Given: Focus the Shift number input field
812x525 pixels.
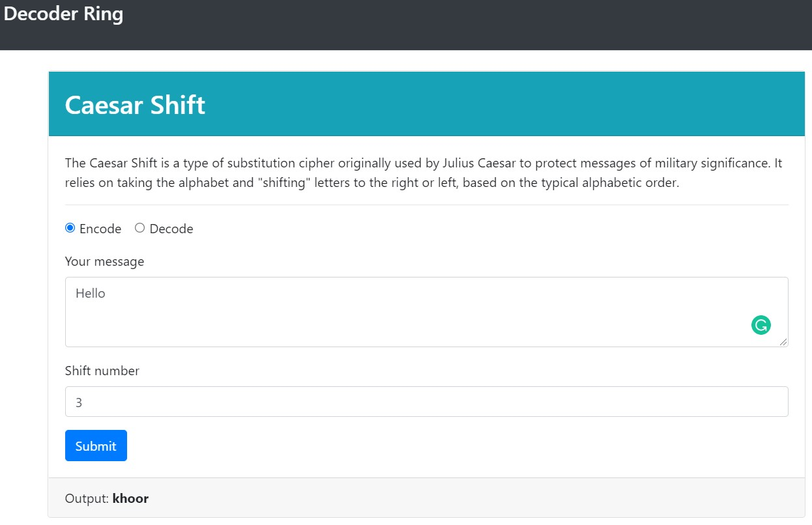Looking at the screenshot, I should [x=427, y=402].
